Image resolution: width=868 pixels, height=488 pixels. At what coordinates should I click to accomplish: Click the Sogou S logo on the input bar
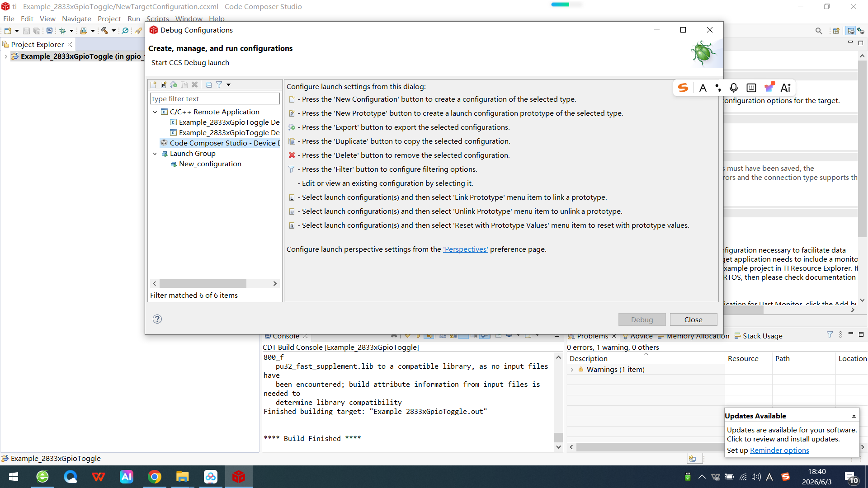tap(683, 88)
